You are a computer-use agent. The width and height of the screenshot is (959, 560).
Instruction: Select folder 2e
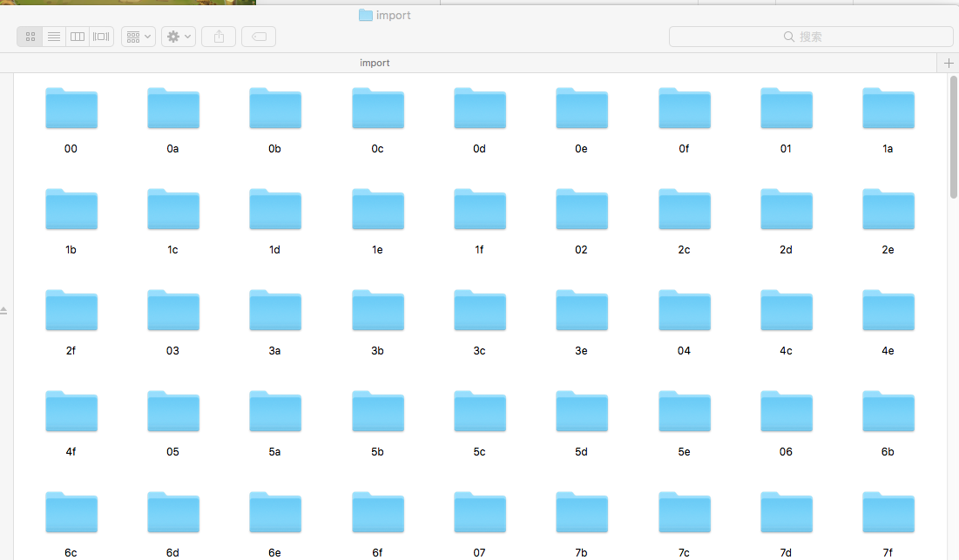click(888, 209)
